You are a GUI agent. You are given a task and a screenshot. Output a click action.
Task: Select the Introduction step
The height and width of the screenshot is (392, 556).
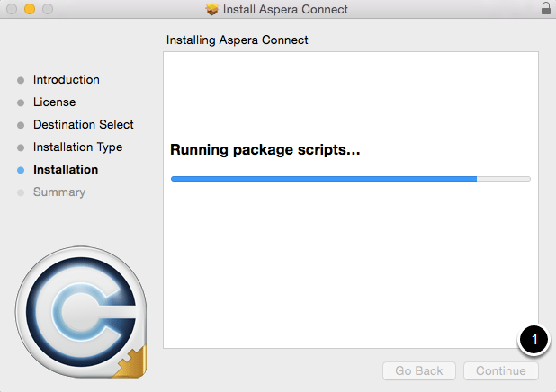(x=67, y=80)
